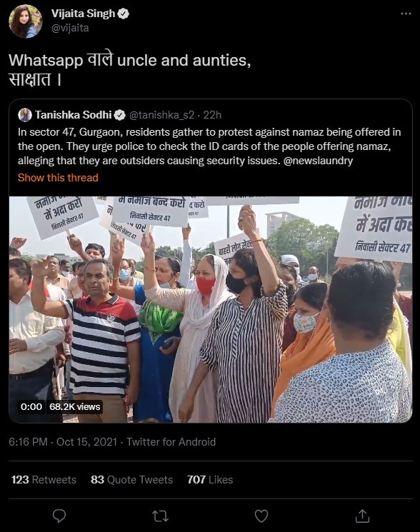Click verified badge beside Tanishka Sodhi
Image resolution: width=420 pixels, height=532 pixels.
coord(119,116)
